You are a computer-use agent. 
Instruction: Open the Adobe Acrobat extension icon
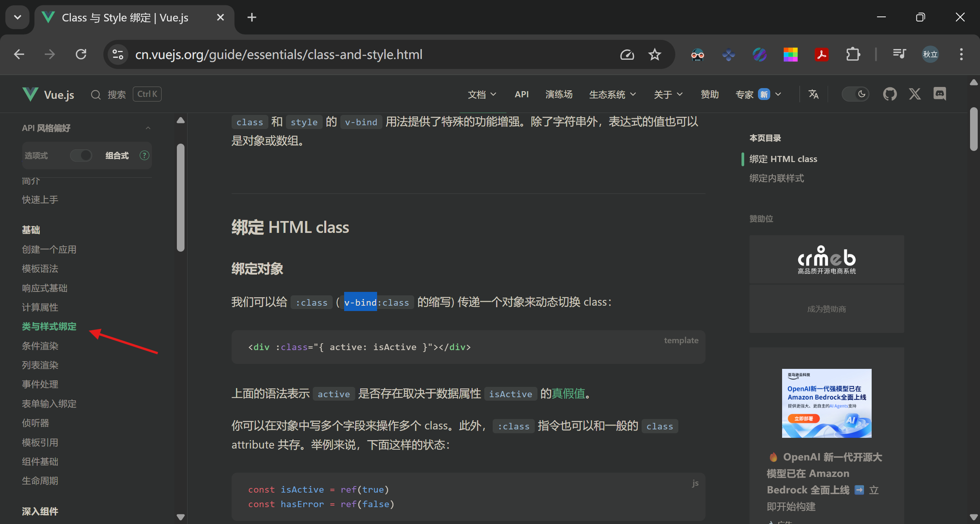point(822,54)
